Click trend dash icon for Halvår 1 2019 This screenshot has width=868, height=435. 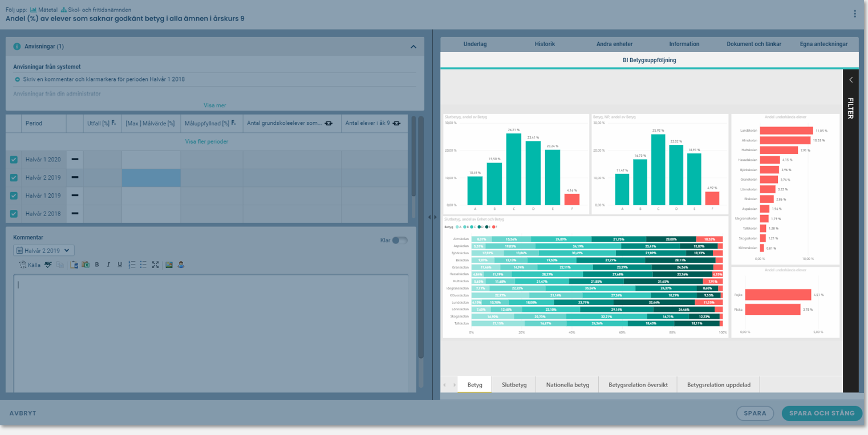[x=75, y=196]
